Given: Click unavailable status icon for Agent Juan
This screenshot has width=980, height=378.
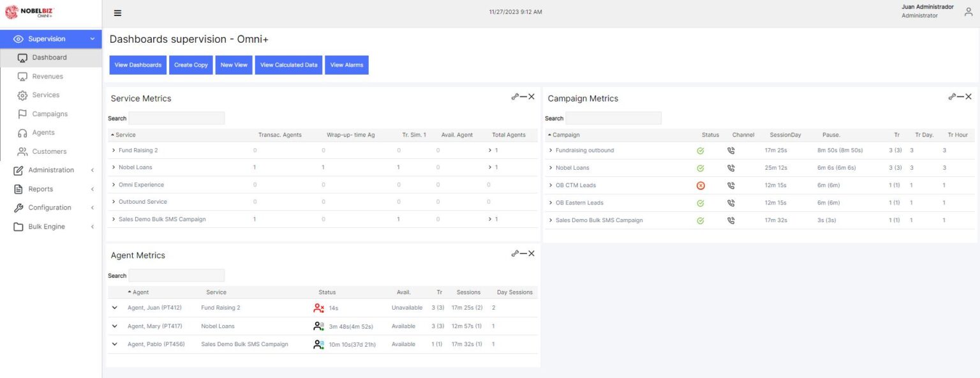Looking at the screenshot, I should 319,308.
